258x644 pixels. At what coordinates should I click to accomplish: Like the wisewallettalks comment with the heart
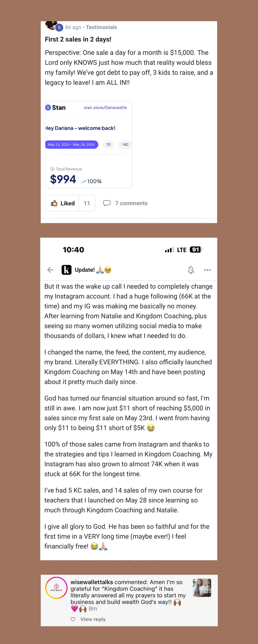tap(73, 619)
